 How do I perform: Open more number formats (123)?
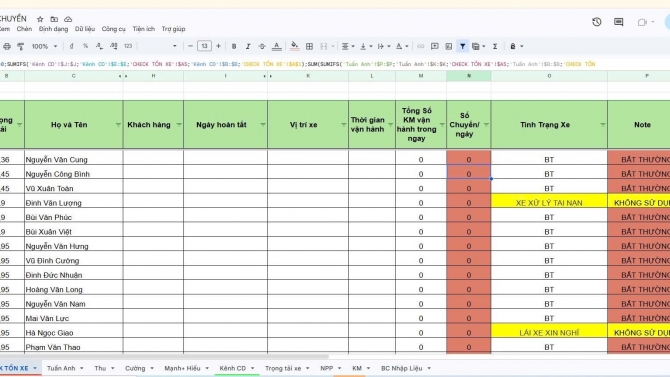click(x=128, y=46)
